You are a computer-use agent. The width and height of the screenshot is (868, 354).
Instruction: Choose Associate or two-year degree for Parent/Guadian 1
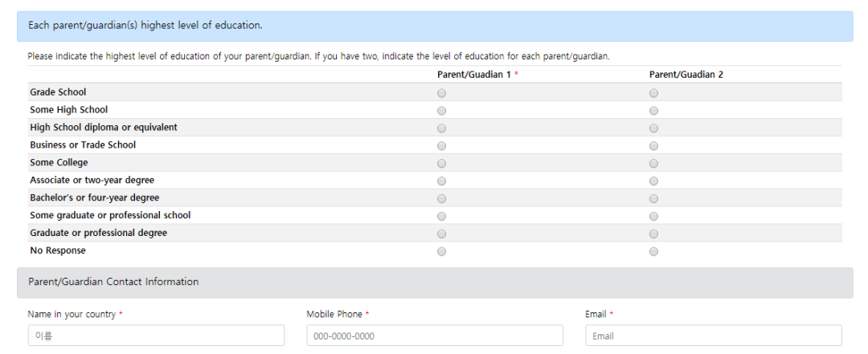441,181
